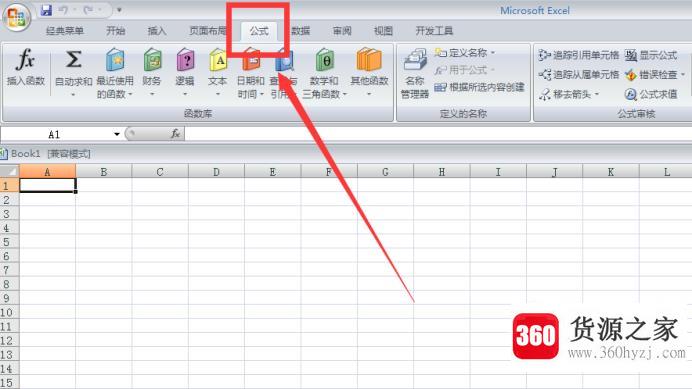Click 追踪引用单元格 button
The height and width of the screenshot is (389, 692).
579,55
